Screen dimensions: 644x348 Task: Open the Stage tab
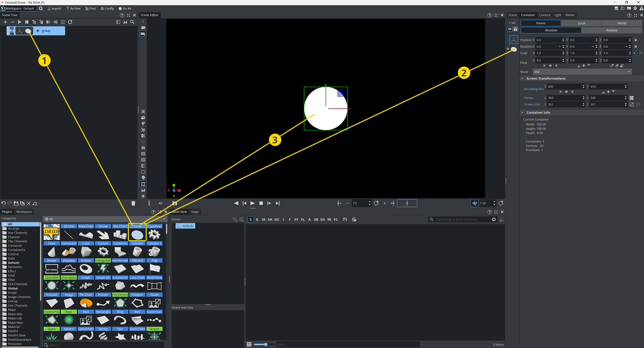[x=195, y=212]
